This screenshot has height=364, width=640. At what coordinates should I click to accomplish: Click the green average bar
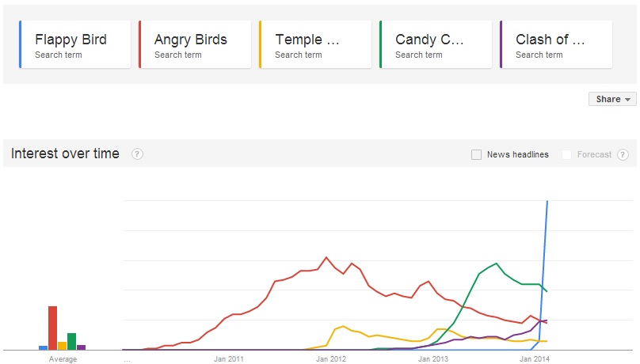[x=72, y=341]
